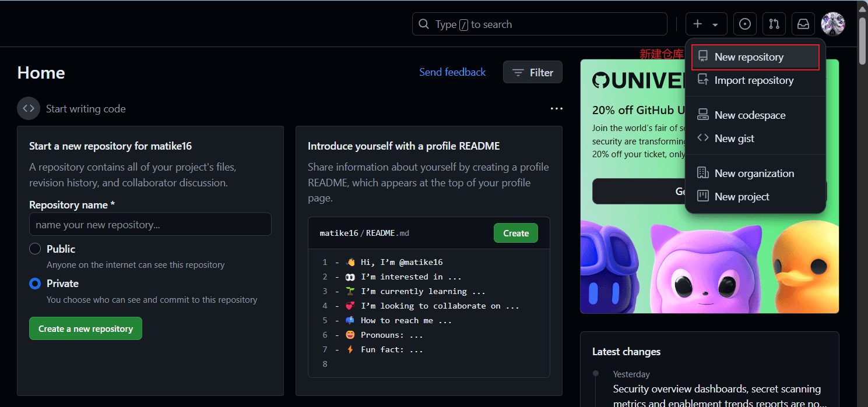Image resolution: width=868 pixels, height=407 pixels.
Task: Select New repository from the menu
Action: [755, 57]
